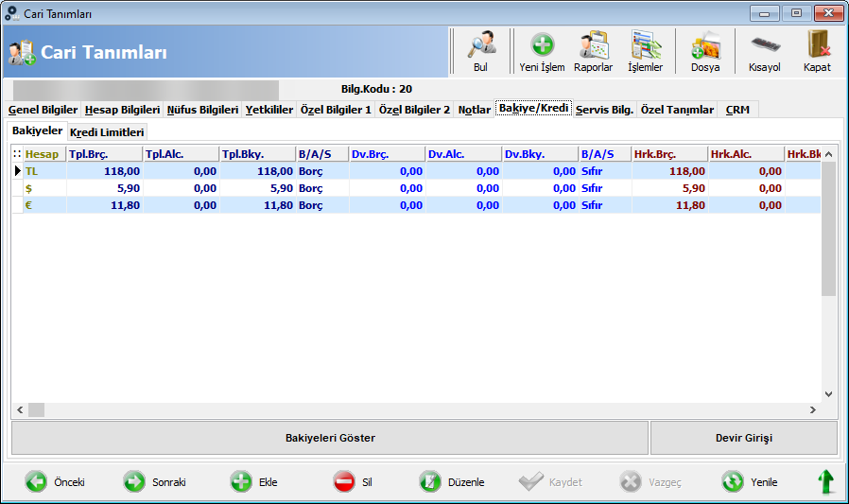Click the Vazgeç cancel icon

[631, 481]
